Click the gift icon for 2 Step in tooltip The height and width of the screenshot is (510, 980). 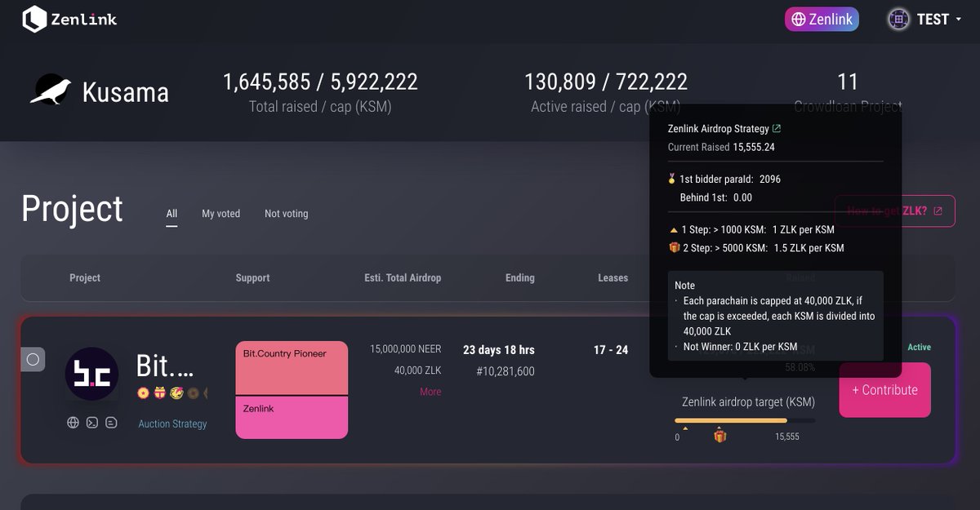[674, 248]
